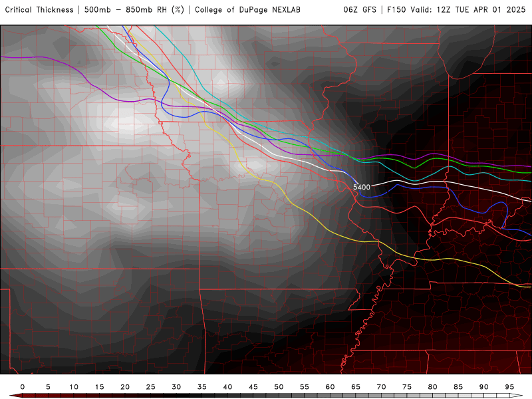
Task: Click the 10 value on the colorbar
Action: tap(74, 387)
